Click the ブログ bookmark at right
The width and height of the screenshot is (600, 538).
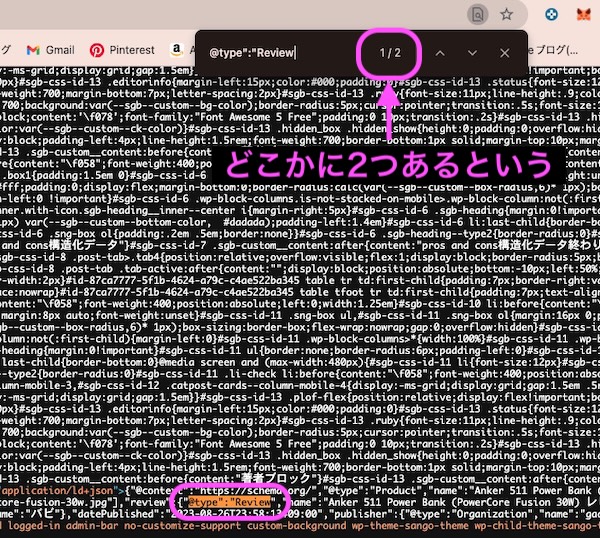pos(555,50)
